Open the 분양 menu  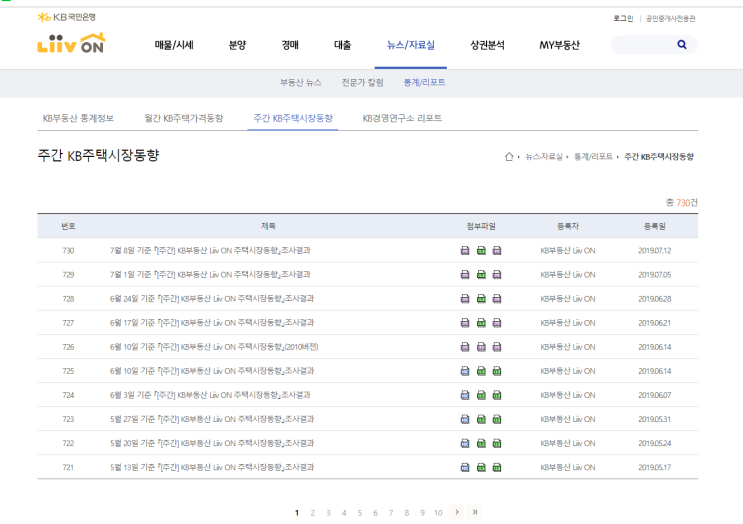[x=237, y=45]
